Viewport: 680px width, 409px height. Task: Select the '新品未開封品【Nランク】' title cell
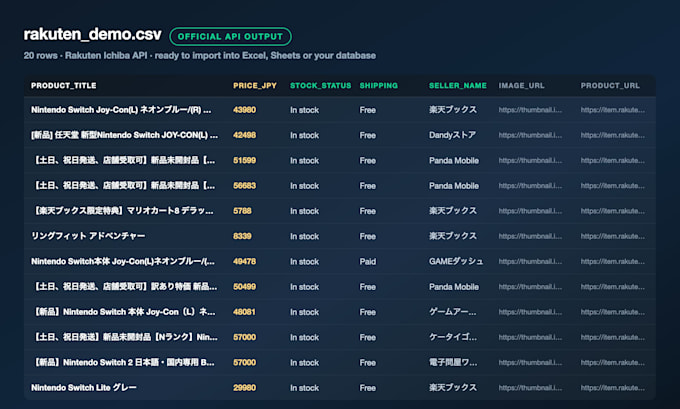[x=124, y=337]
